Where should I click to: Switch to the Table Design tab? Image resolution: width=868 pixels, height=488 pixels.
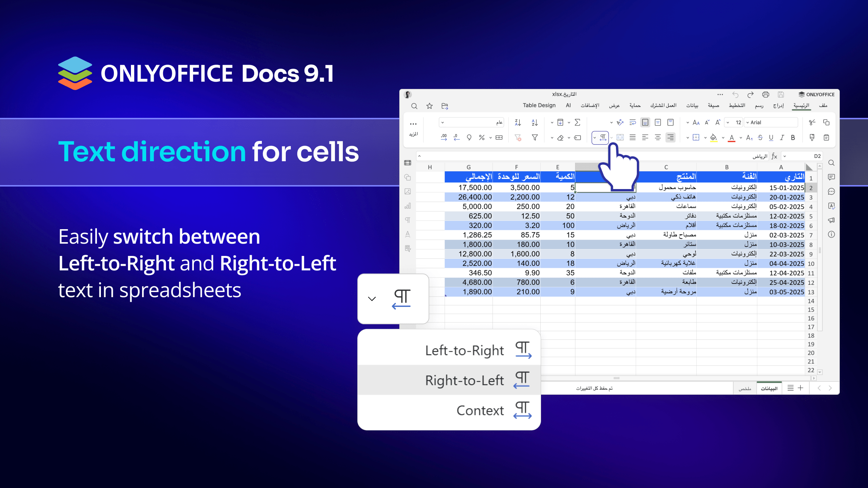(539, 105)
